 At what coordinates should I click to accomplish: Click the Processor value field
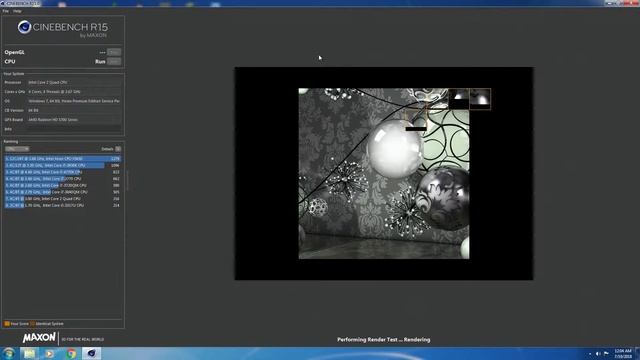(x=74, y=82)
